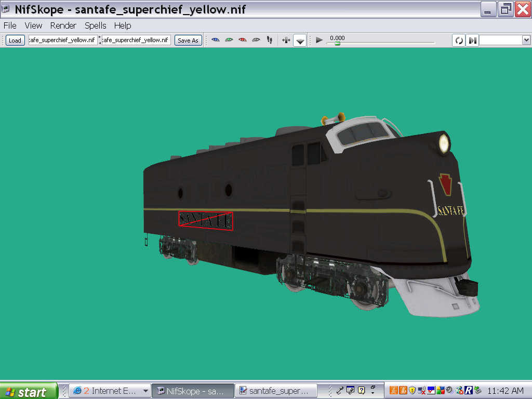532x399 pixels.
Task: Open the language bar help icon
Action: [362, 391]
